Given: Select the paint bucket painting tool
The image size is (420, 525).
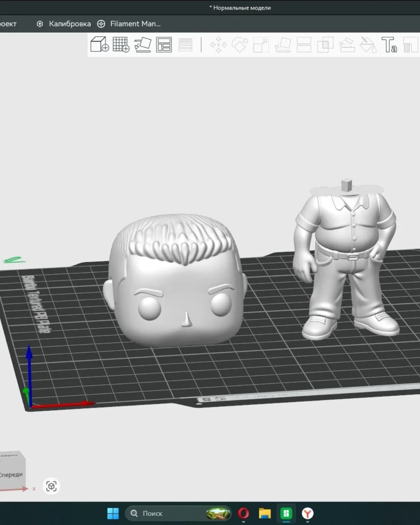Looking at the screenshot, I should 368,45.
